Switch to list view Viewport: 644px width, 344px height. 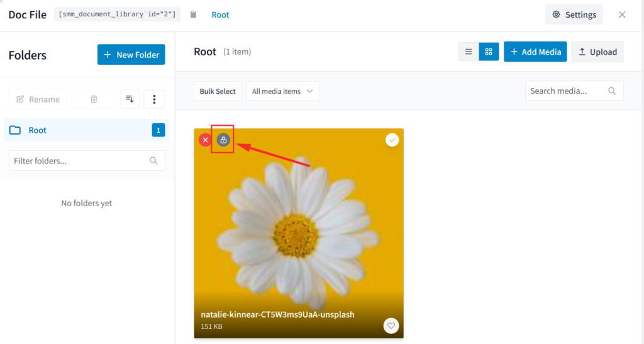(x=468, y=52)
